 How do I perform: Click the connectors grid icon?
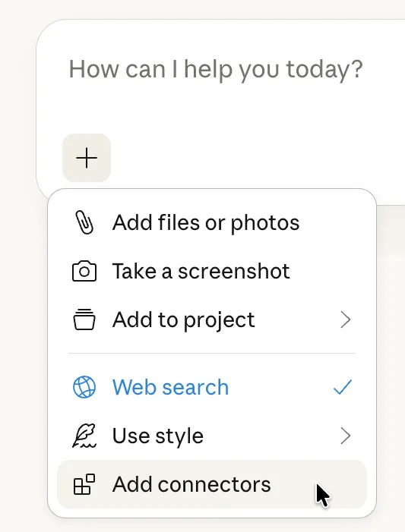[x=84, y=484]
